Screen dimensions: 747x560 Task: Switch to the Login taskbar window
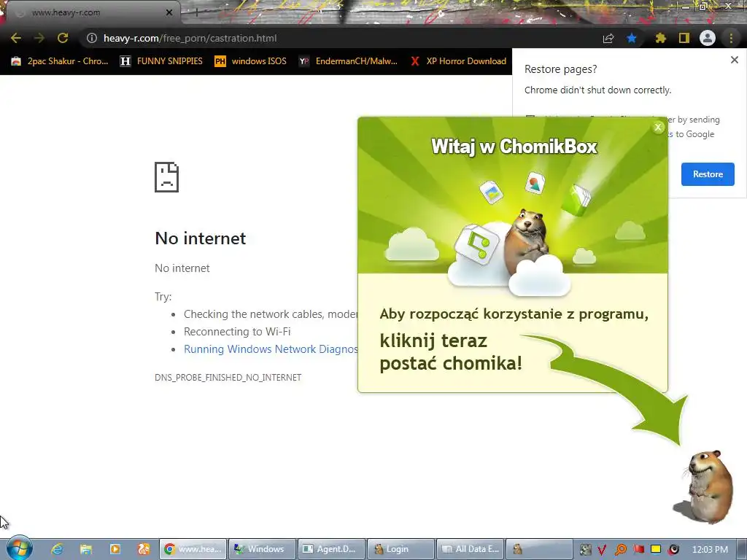coord(400,549)
